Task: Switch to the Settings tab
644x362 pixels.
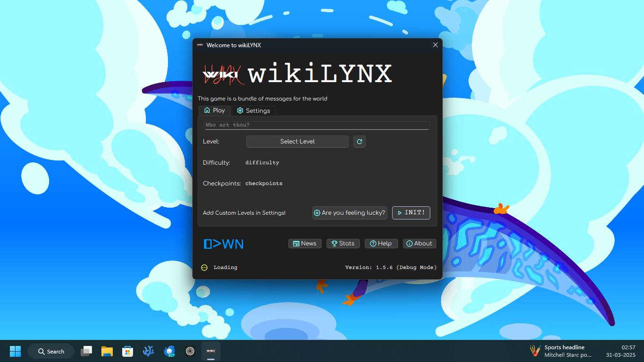Action: [253, 110]
